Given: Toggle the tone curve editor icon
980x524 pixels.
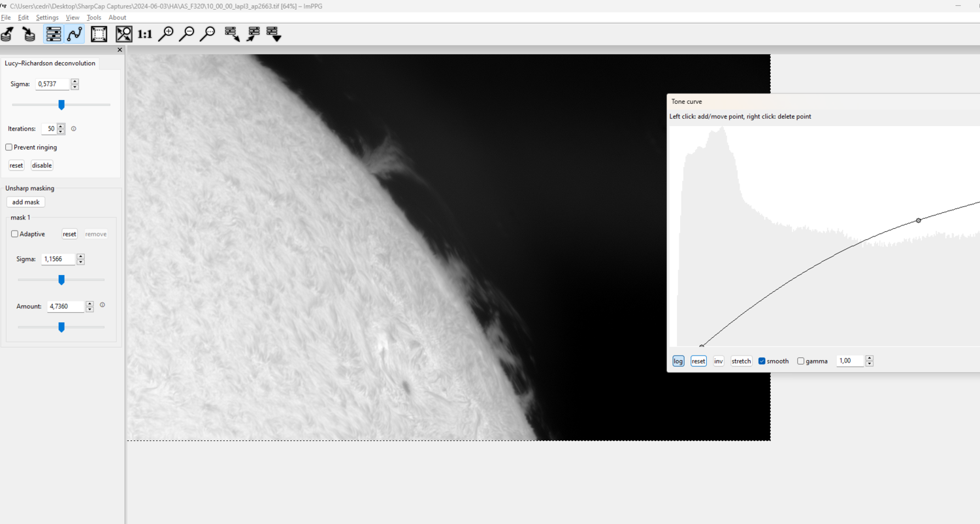Looking at the screenshot, I should tap(74, 34).
